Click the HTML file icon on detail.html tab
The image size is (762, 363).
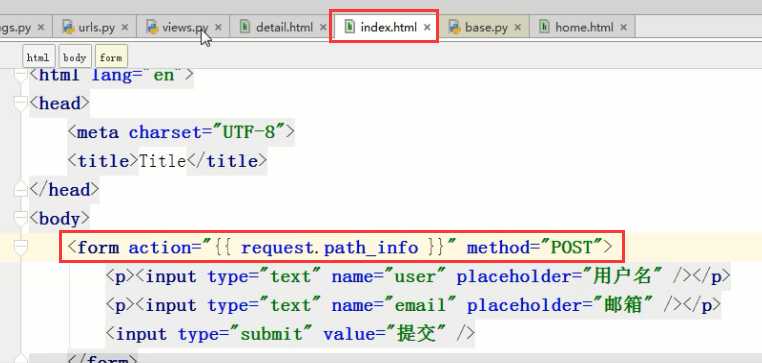click(246, 27)
